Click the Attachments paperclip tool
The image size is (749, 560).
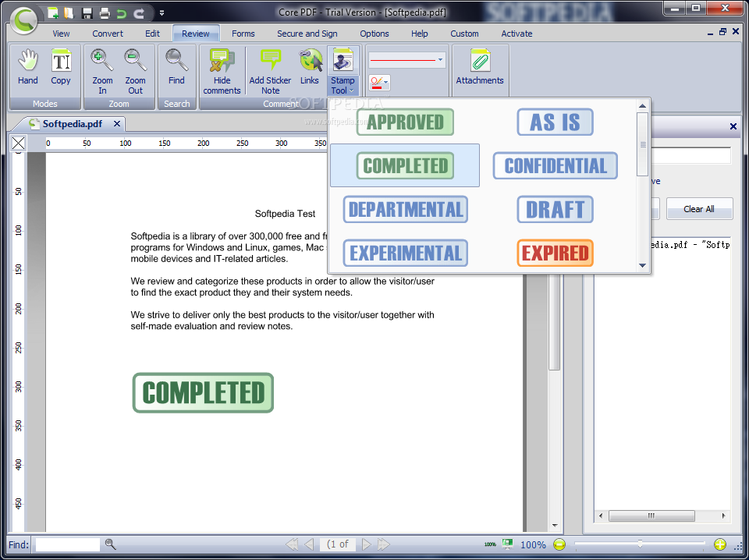click(480, 67)
